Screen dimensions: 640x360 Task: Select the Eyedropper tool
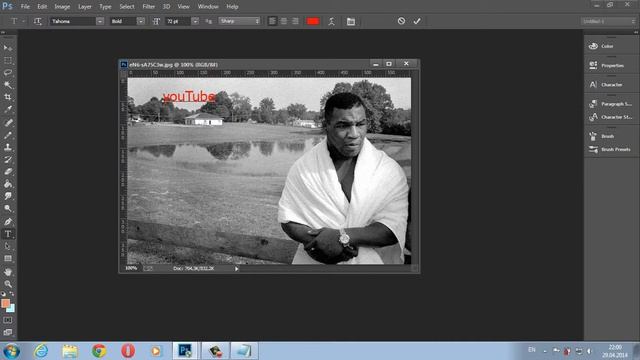[x=8, y=109]
